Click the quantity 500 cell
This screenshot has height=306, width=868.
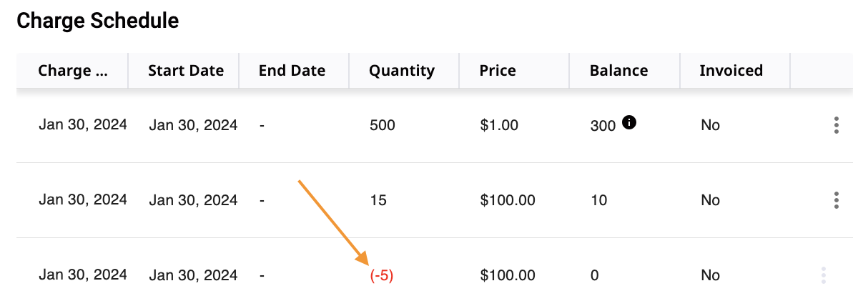[x=383, y=125]
